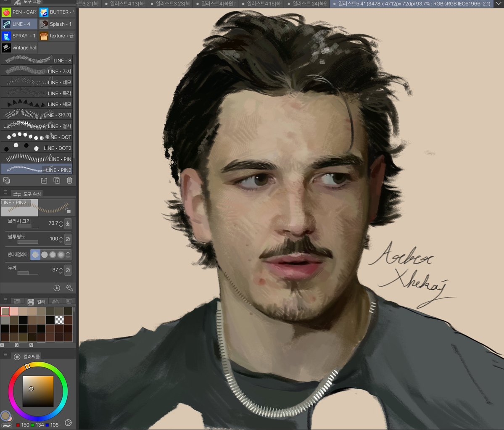Screen dimensions: 504x430
Task: Choose the LINE · 8 brush
Action: (x=37, y=60)
